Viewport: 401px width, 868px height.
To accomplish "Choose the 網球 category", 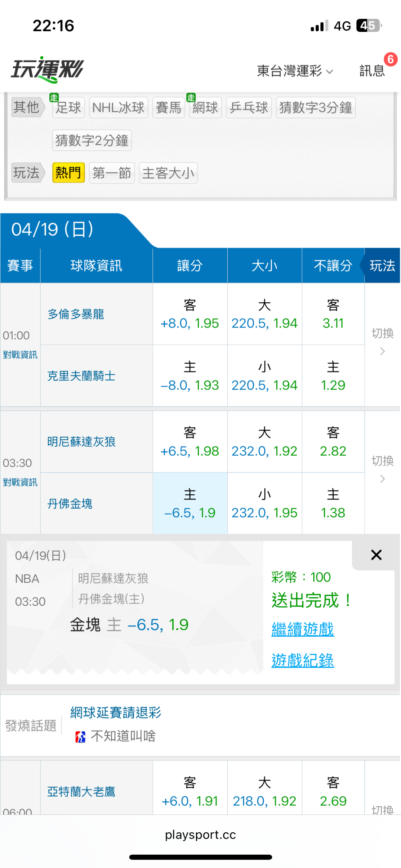I will (205, 108).
